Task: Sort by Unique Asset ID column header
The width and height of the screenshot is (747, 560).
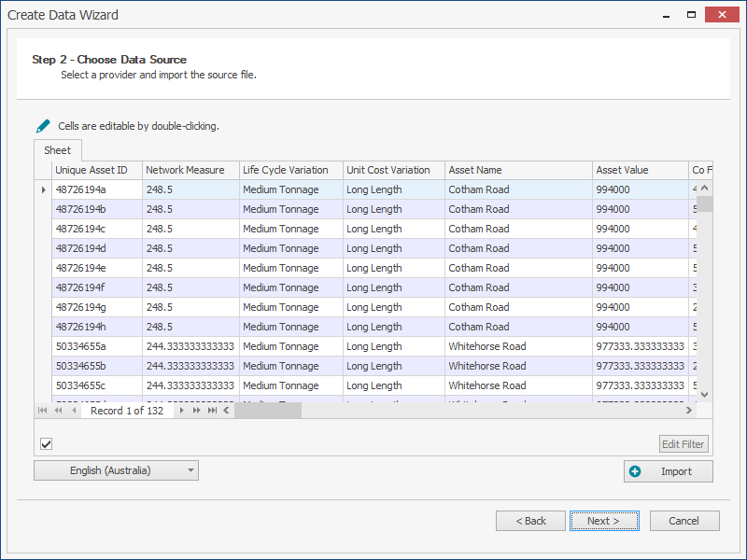Action: [97, 170]
